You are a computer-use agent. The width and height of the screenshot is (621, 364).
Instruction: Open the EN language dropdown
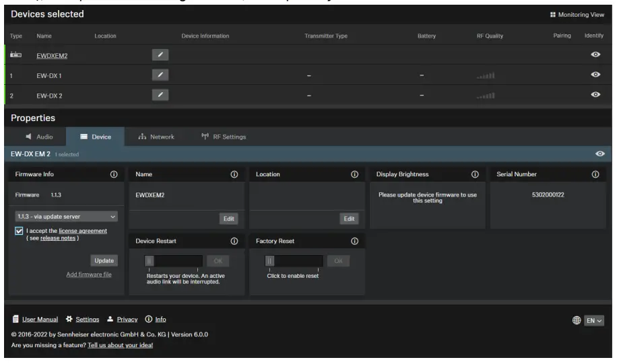coord(594,321)
